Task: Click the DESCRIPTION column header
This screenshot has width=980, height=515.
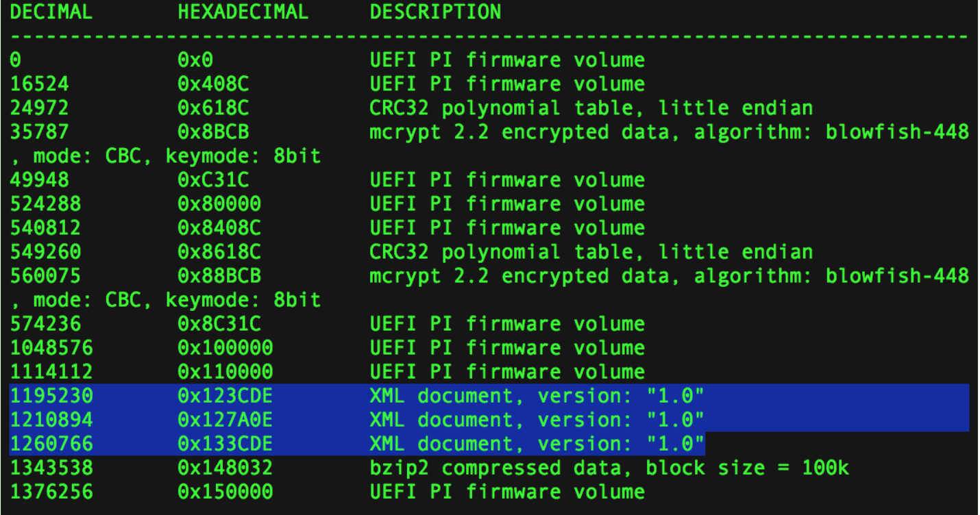Action: pos(435,12)
